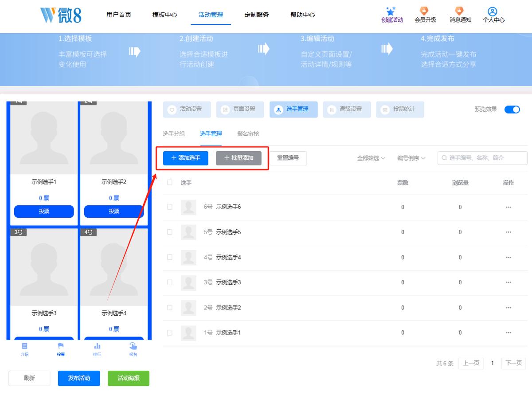This screenshot has width=532, height=396.
Task: Tap the 报名 sign-up hand icon
Action: [133, 346]
